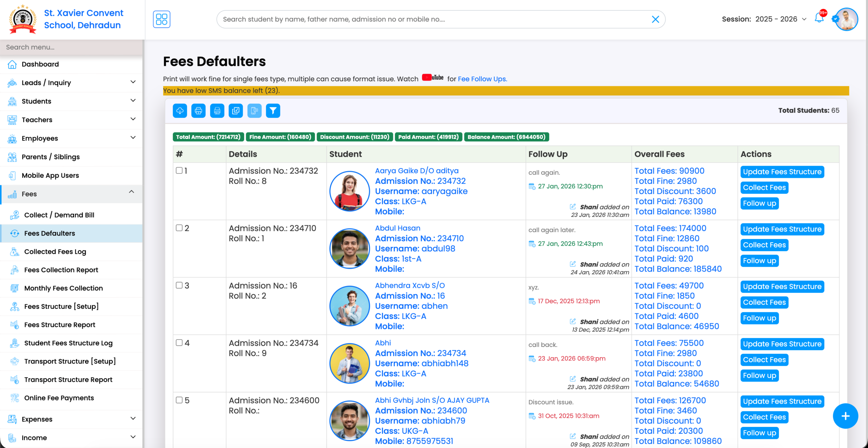Check the row for Abdul Hasan
Screen dimensions: 868x448
(179, 228)
